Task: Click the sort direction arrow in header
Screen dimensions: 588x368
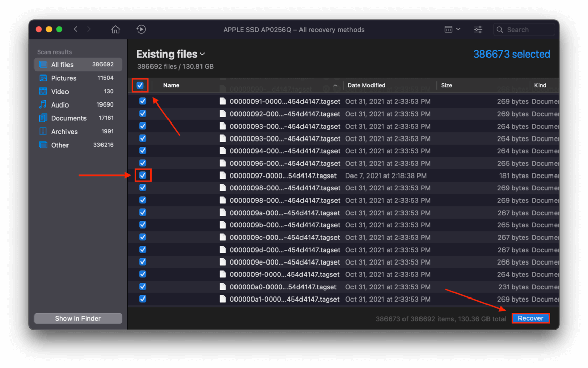Action: point(335,86)
